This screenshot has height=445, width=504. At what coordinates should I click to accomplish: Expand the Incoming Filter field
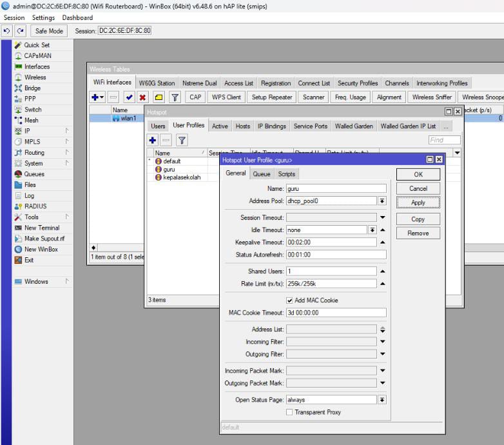382,341
